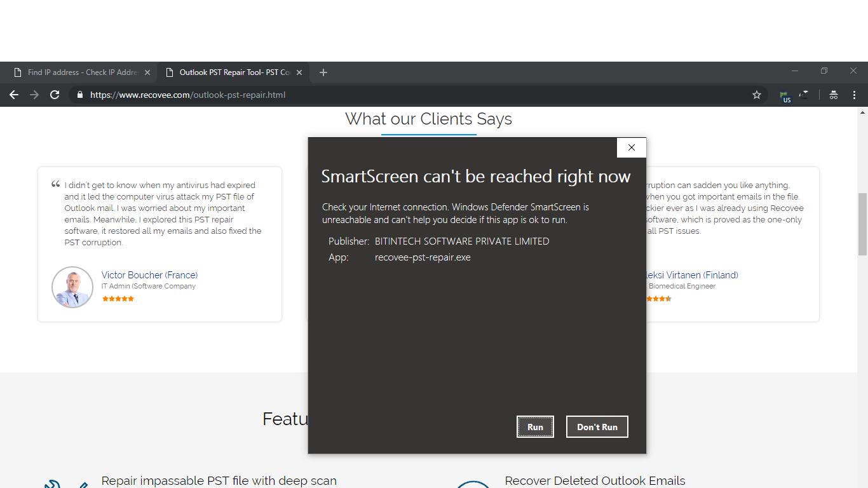Close the Outlook PST Repair Tool tab
This screenshot has width=868, height=488.
point(300,72)
